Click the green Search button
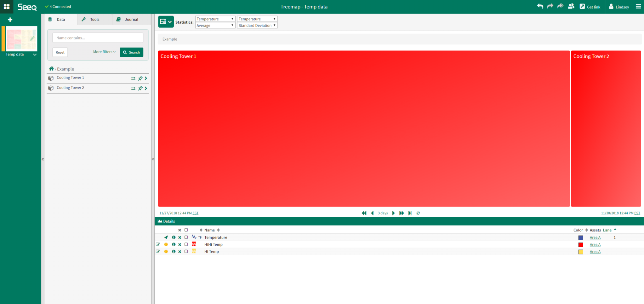644x304 pixels. click(131, 52)
